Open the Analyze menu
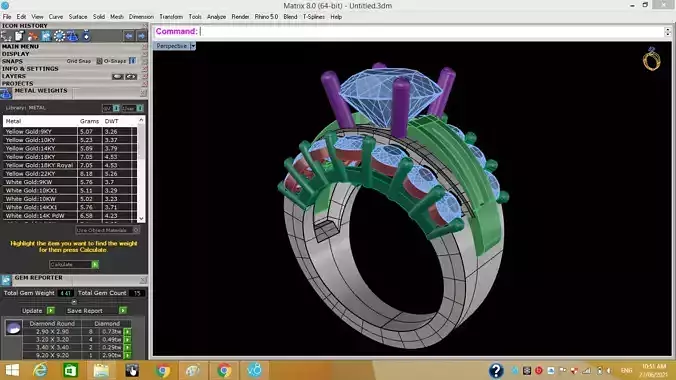 [216, 17]
